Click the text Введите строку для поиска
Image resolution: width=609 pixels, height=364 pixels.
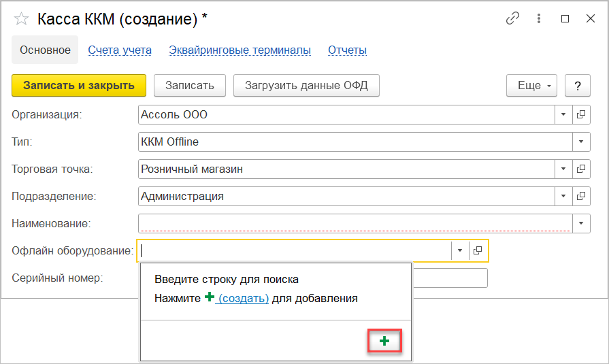coord(227,280)
